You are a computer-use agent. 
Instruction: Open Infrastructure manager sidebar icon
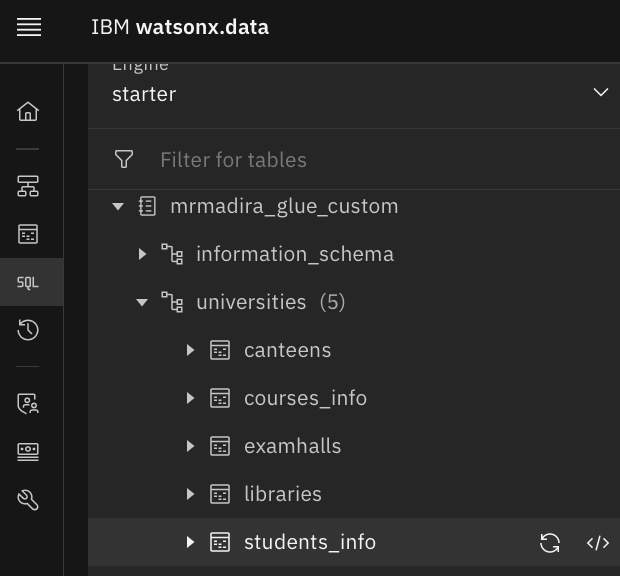[28, 186]
